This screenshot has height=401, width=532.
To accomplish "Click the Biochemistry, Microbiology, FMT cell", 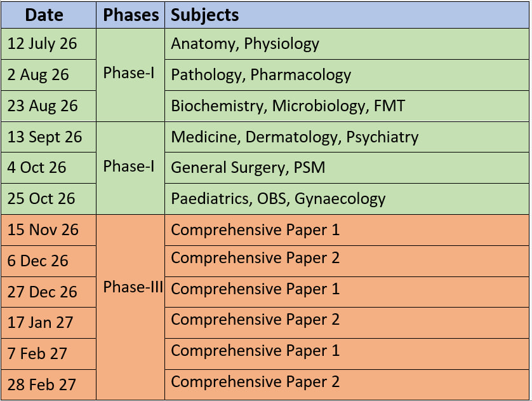I will (347, 106).
